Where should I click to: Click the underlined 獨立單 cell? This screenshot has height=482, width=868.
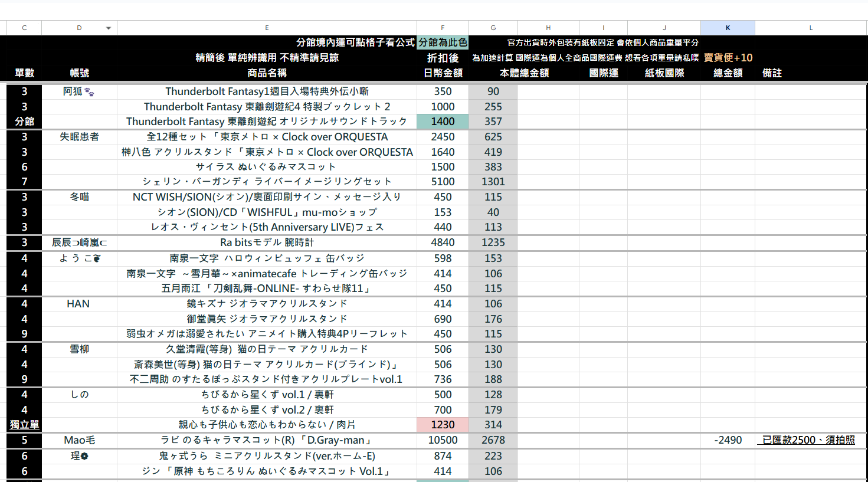point(24,425)
